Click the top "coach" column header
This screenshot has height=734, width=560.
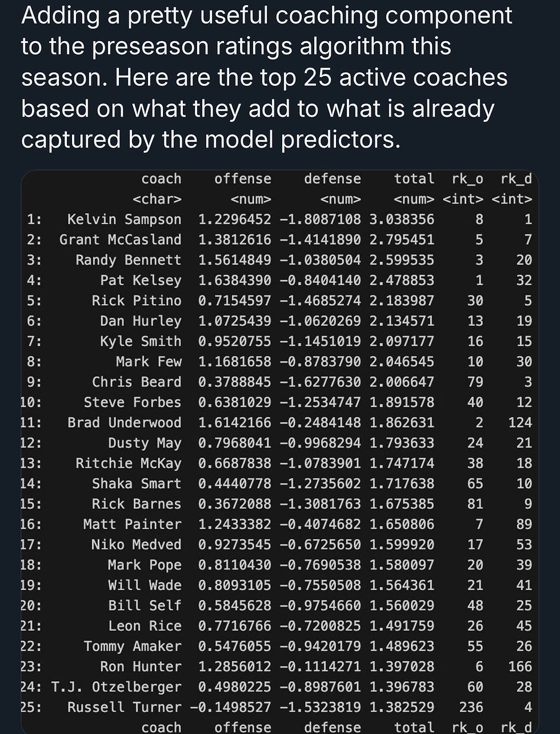pyautogui.click(x=161, y=179)
